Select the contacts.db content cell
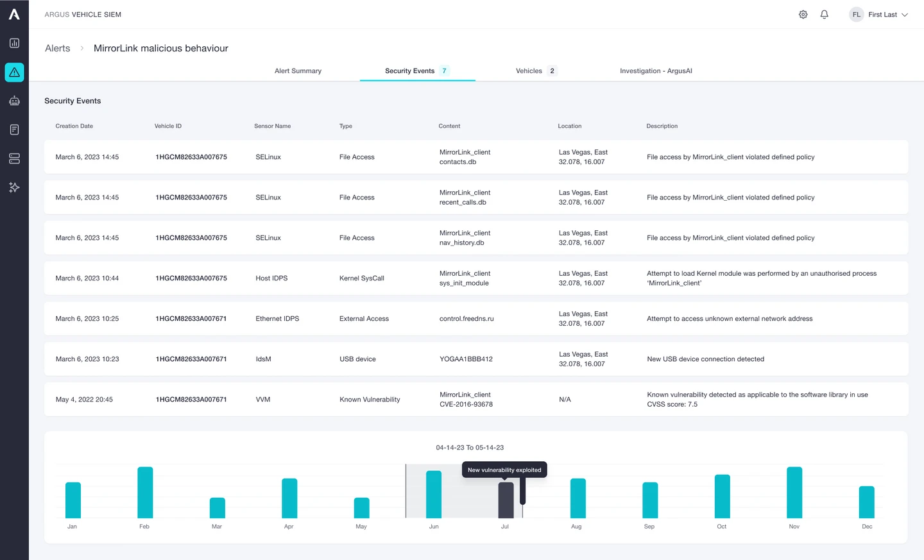 pos(465,157)
